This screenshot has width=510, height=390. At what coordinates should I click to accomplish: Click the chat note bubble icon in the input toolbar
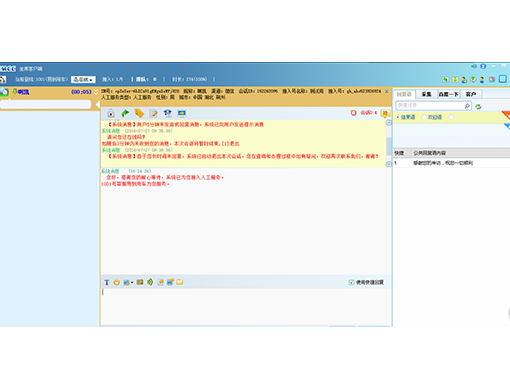tap(160, 282)
